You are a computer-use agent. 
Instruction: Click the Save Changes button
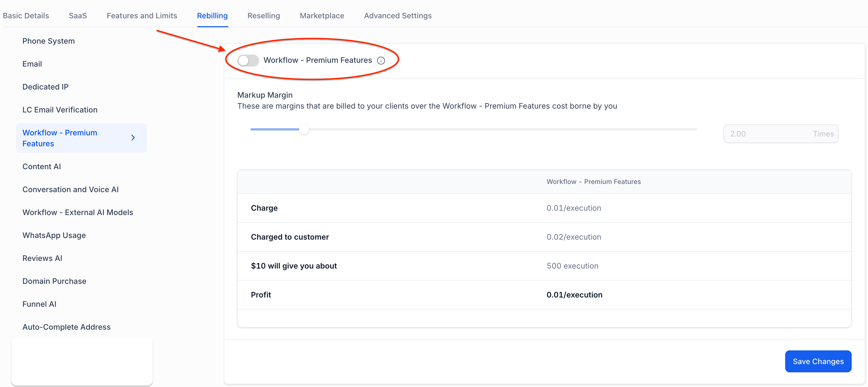(818, 361)
